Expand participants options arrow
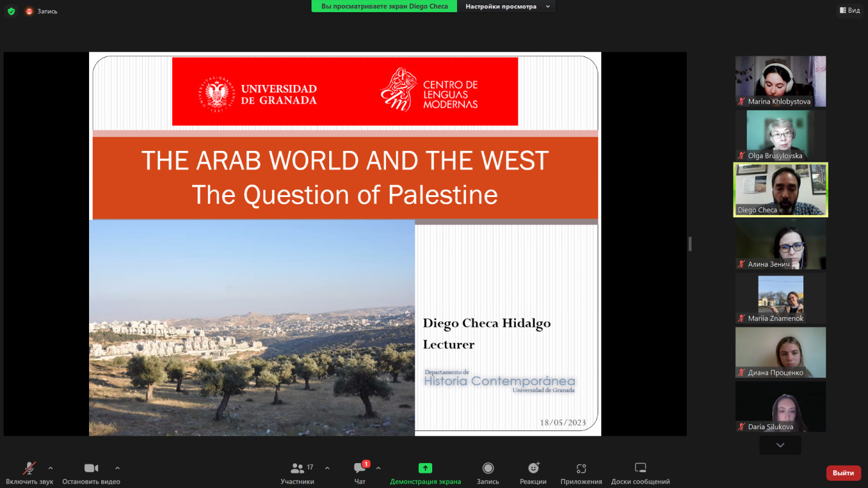This screenshot has width=868, height=488. click(327, 468)
